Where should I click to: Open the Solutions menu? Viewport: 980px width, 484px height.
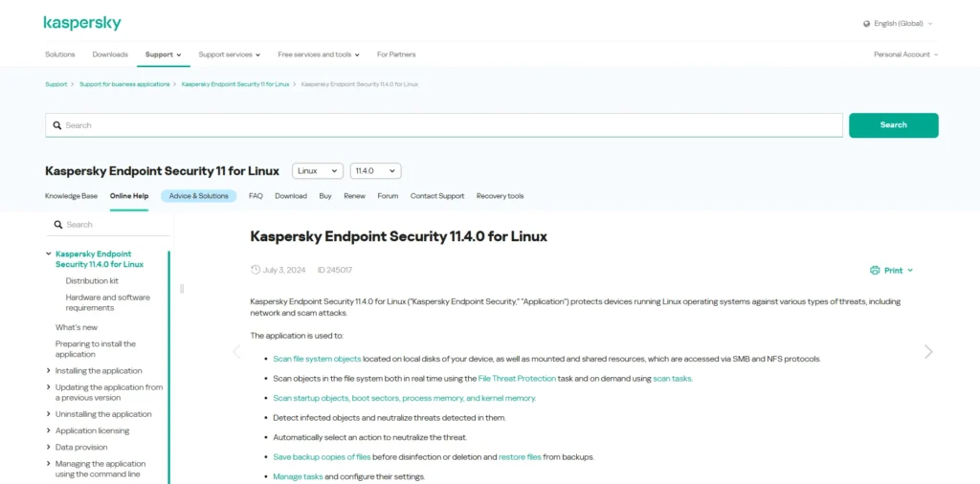tap(60, 55)
